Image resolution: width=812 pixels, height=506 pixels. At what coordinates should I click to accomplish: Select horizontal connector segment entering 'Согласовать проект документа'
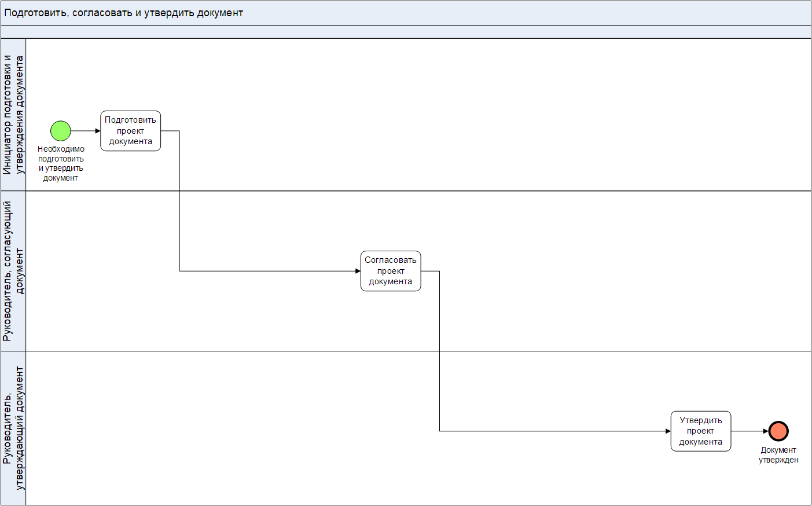point(266,271)
